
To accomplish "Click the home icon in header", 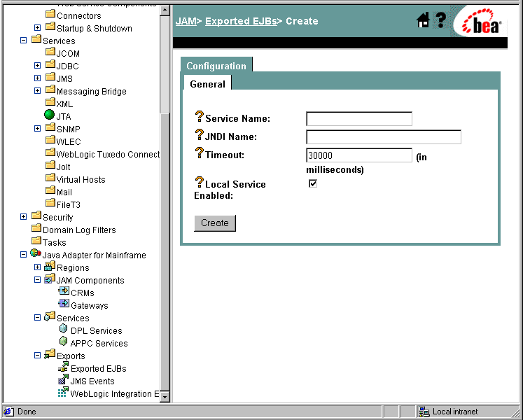I will [423, 20].
